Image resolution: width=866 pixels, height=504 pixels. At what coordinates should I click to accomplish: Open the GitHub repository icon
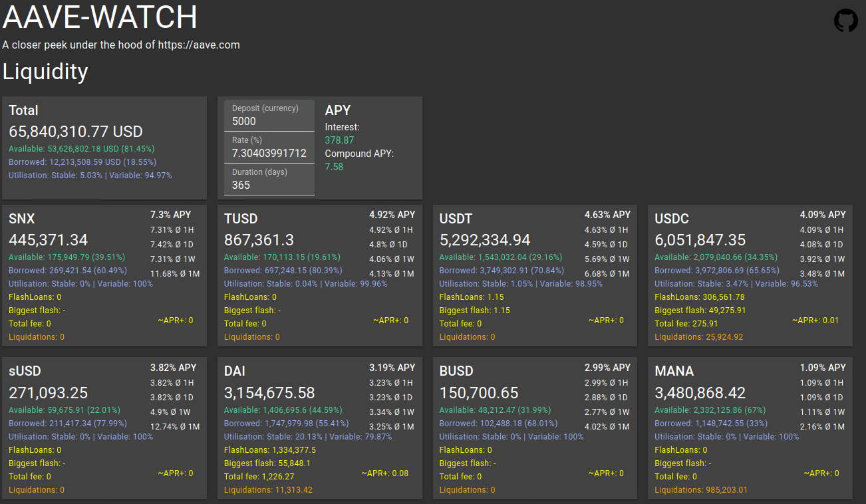point(845,21)
